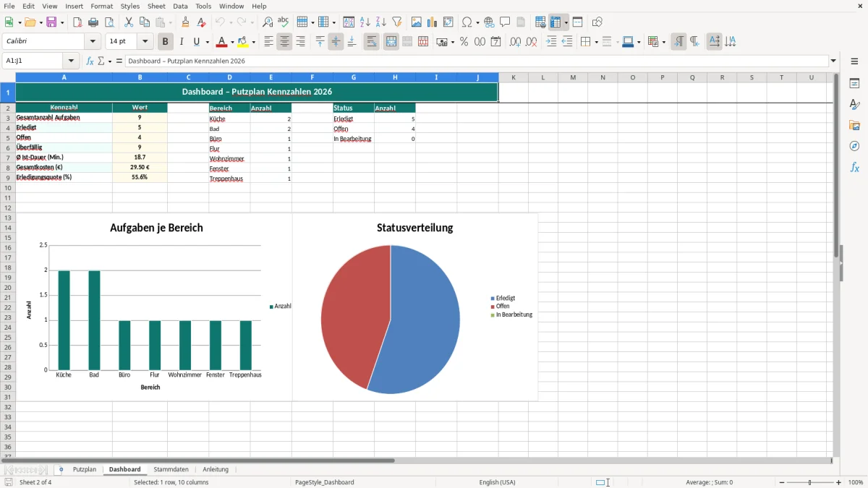Click in the formula input line

477,61
